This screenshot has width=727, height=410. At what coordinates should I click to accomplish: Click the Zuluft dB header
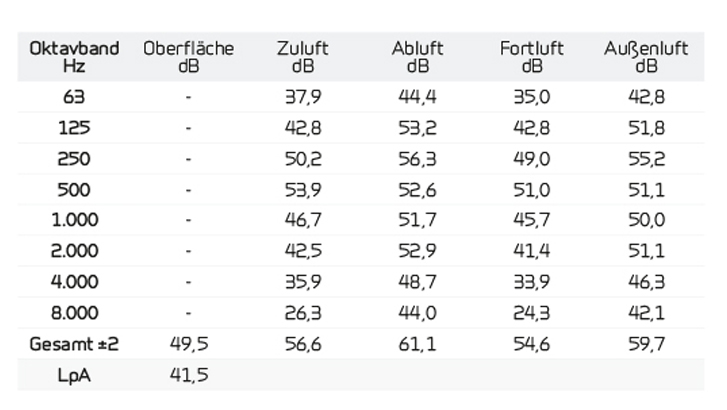pyautogui.click(x=303, y=57)
